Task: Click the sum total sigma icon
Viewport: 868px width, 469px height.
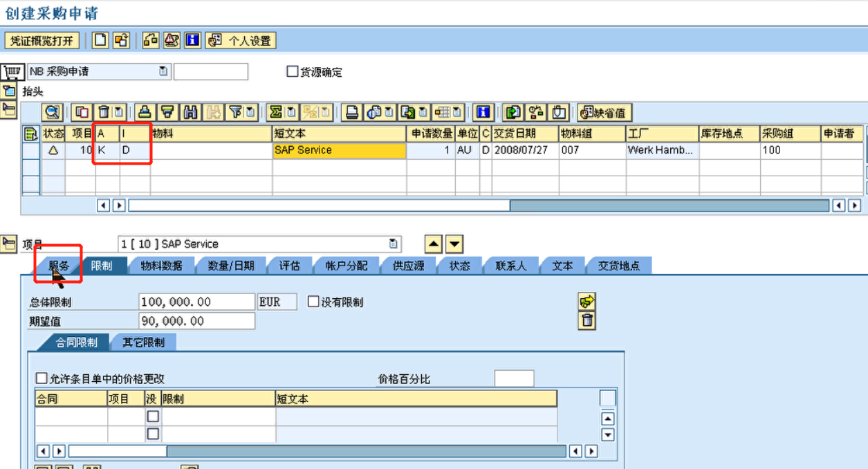Action: [276, 112]
